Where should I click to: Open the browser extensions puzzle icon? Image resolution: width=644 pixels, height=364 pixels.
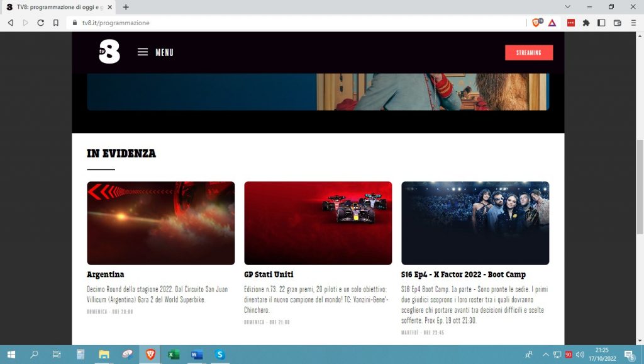pyautogui.click(x=586, y=23)
